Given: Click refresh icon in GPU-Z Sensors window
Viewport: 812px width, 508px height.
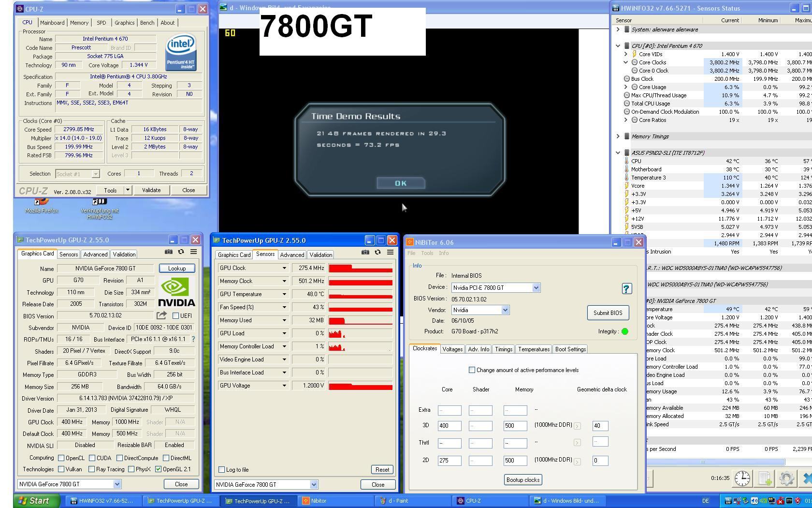Looking at the screenshot, I should 377,252.
